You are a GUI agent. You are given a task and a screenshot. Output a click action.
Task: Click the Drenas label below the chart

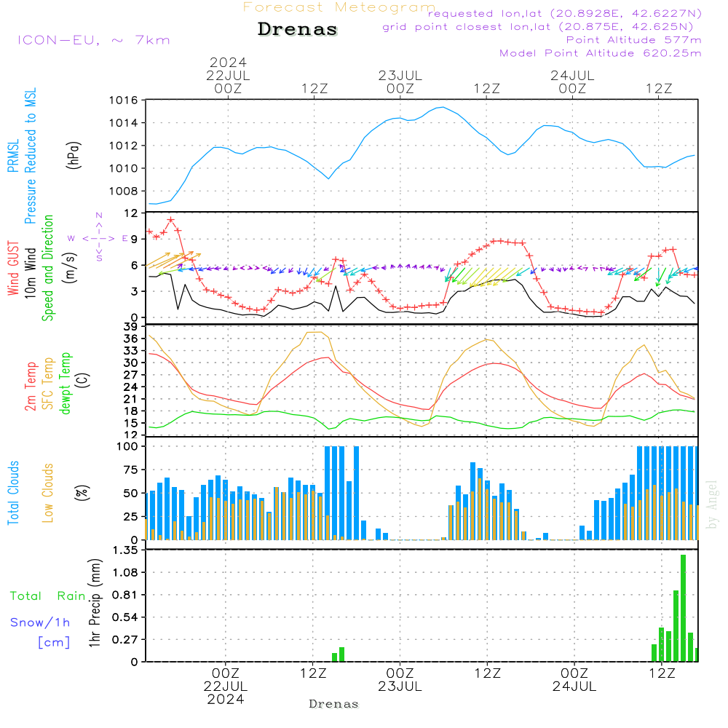(x=334, y=704)
